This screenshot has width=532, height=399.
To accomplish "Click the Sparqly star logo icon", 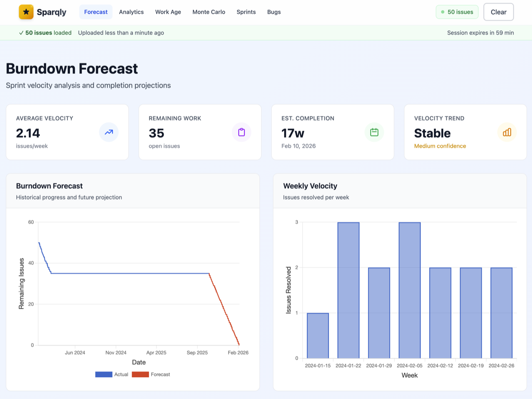I will (26, 12).
